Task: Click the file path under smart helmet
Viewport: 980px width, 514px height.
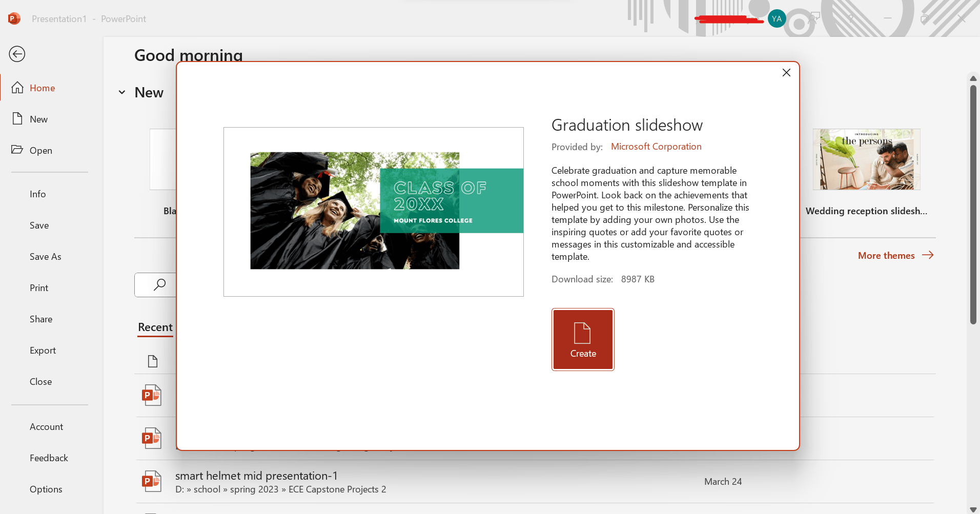Action: click(281, 489)
